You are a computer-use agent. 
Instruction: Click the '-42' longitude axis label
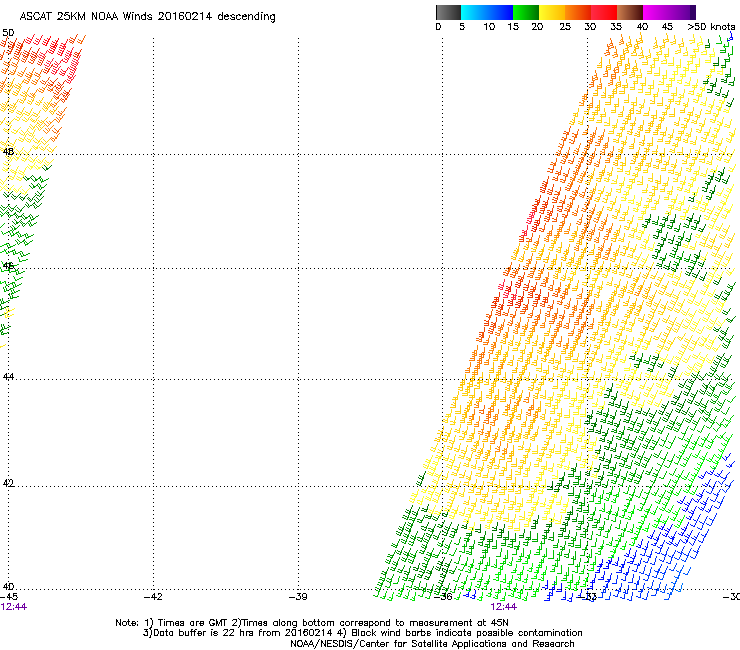tap(153, 597)
